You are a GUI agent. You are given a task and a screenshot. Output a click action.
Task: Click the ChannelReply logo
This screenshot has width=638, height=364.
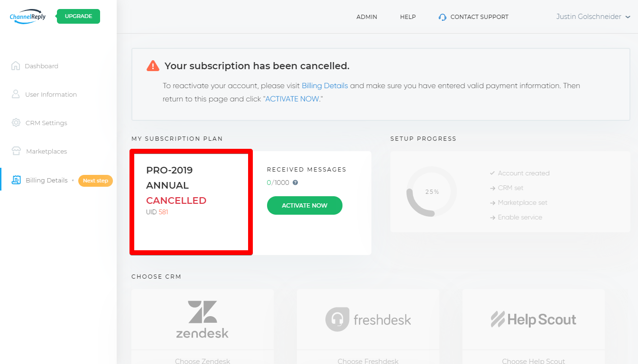[x=28, y=16]
